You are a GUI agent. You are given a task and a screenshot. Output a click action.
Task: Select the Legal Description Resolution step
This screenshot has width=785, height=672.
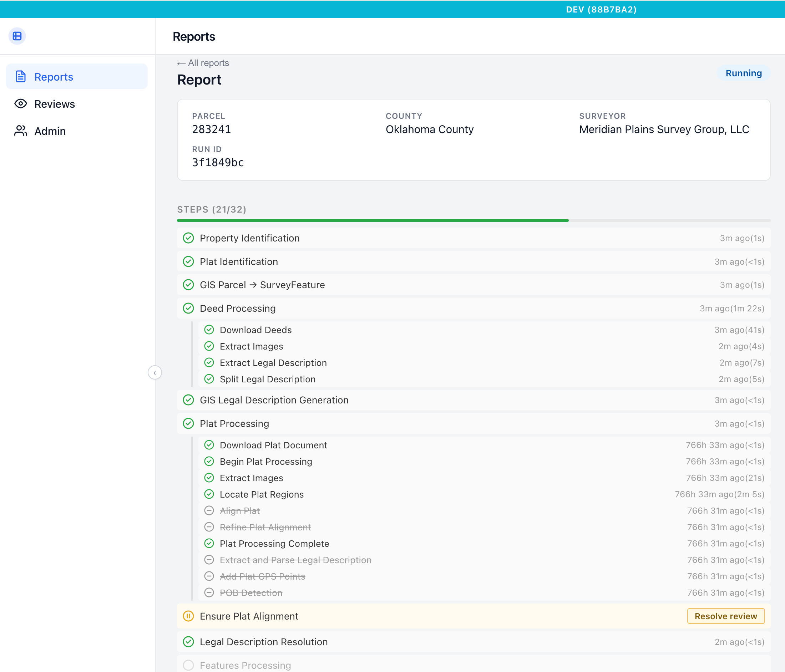click(x=473, y=642)
